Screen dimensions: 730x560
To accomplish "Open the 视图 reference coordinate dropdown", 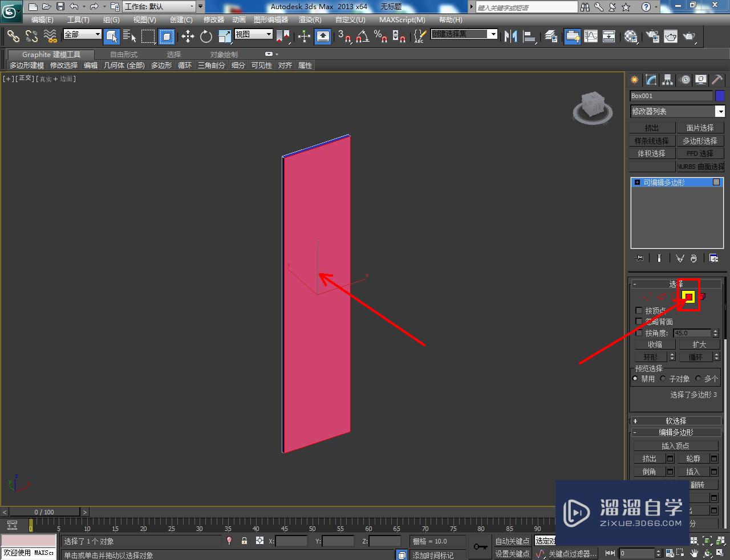I will [254, 34].
